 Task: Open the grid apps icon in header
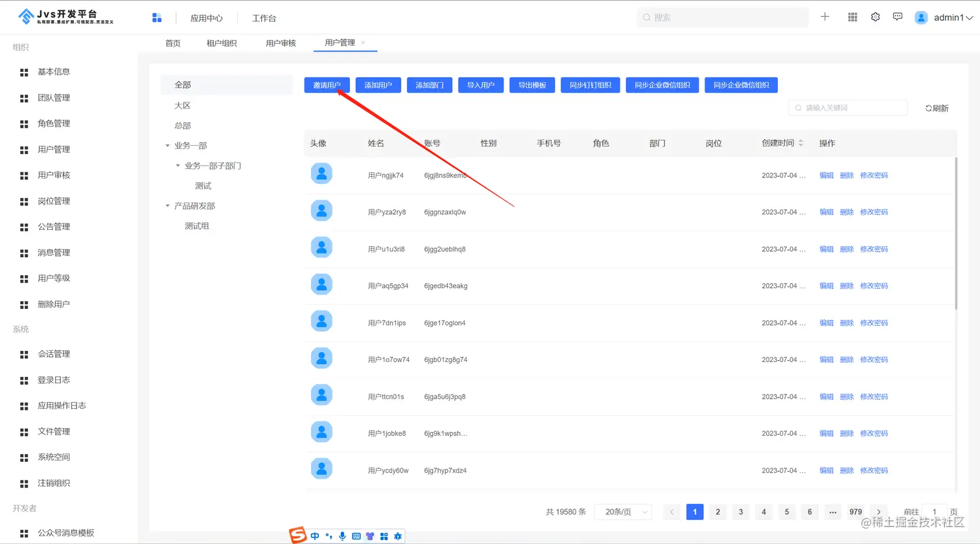coord(852,17)
